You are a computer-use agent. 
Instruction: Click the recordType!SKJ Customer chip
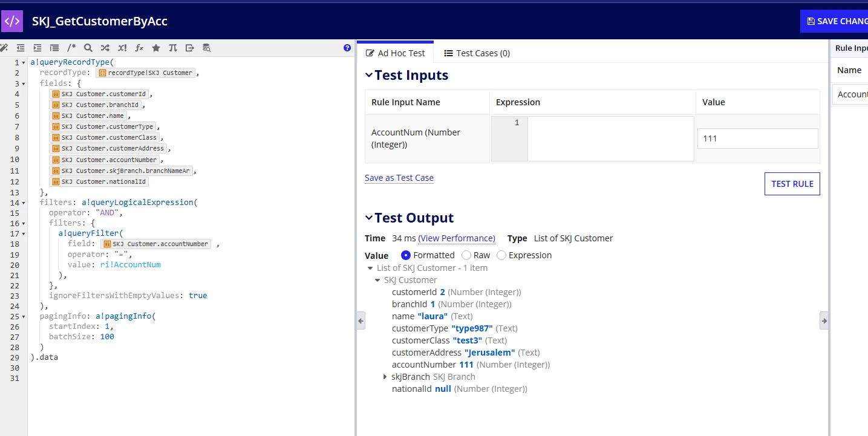tap(145, 73)
